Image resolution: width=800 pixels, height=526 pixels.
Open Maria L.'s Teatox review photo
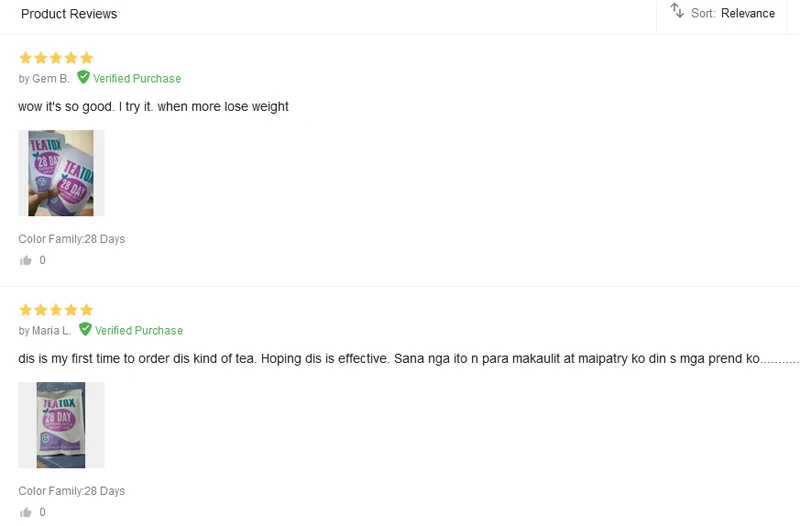(61, 425)
